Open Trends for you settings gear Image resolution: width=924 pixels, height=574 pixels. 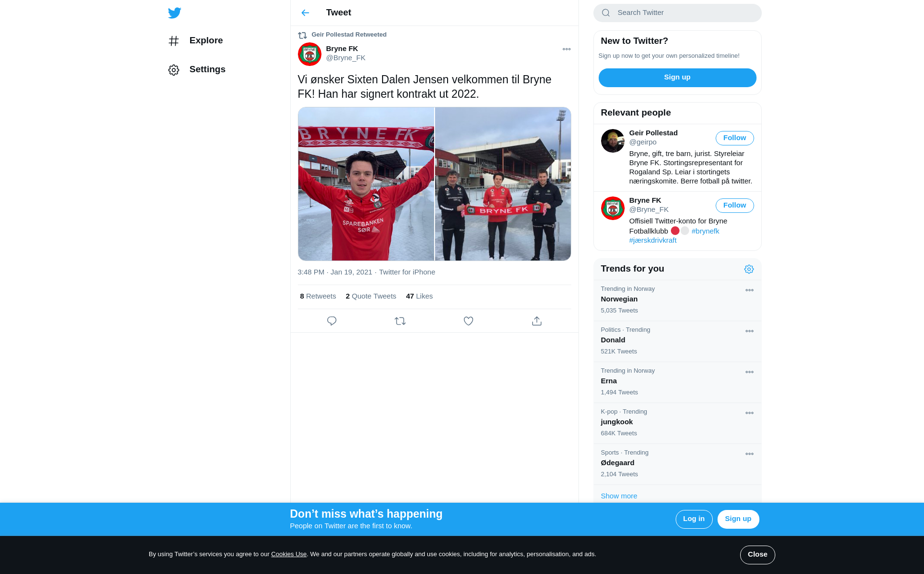[749, 269]
